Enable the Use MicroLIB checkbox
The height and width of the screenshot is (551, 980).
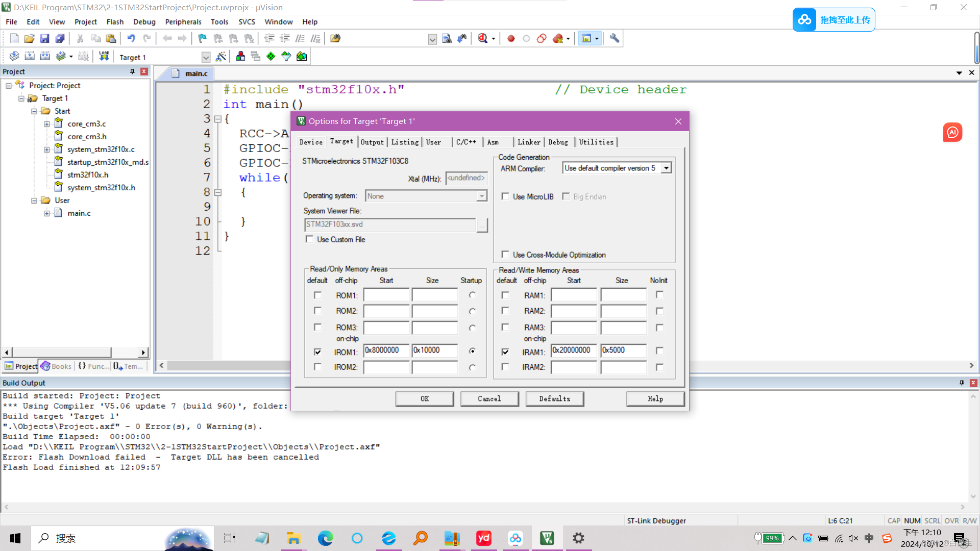pos(505,196)
